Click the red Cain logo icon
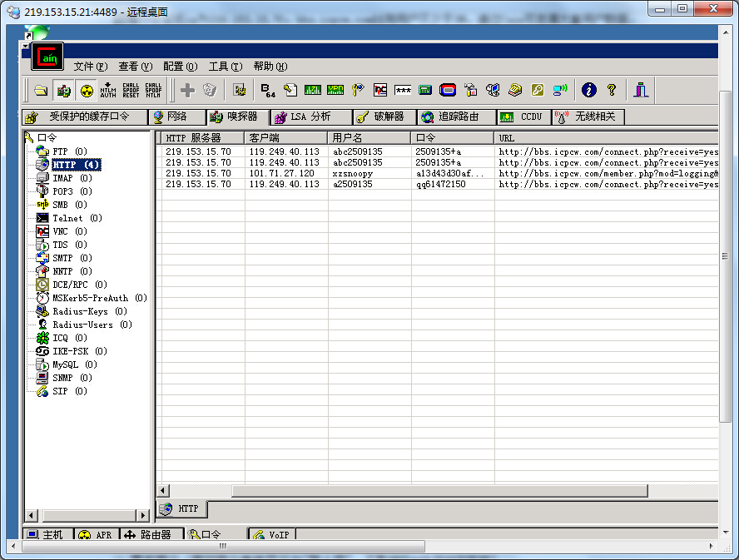Screen dimensions: 739x560 coord(47,57)
